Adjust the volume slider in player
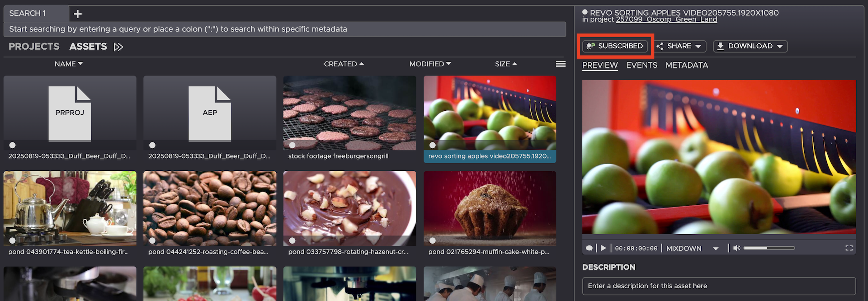The height and width of the screenshot is (301, 868). point(769,248)
